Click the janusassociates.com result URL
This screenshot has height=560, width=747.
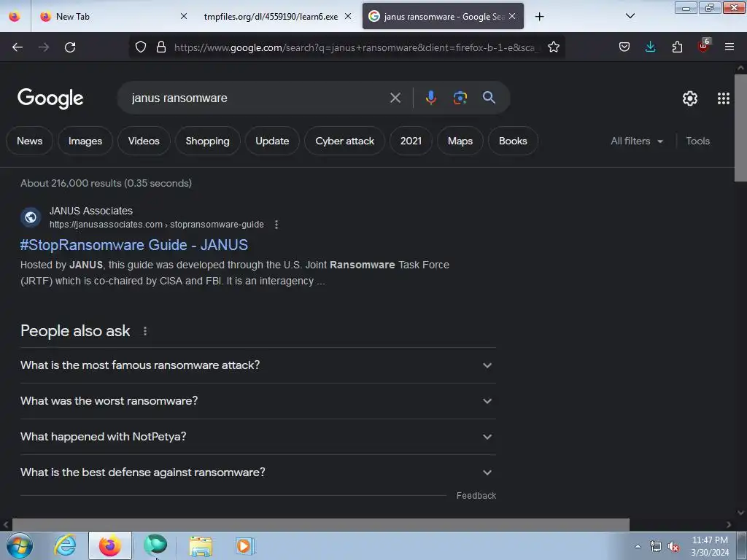coord(156,225)
